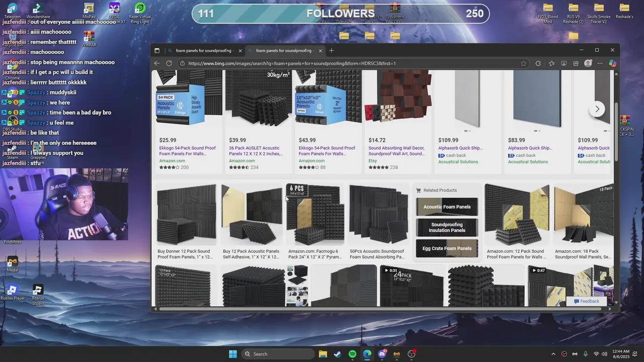Click the microphone icon in system tray
This screenshot has width=644, height=362.
586,354
